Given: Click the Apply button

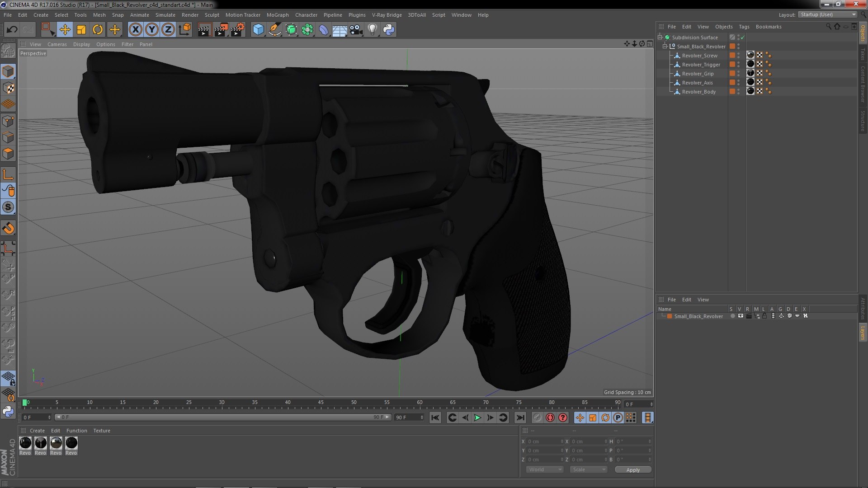Looking at the screenshot, I should click(633, 470).
